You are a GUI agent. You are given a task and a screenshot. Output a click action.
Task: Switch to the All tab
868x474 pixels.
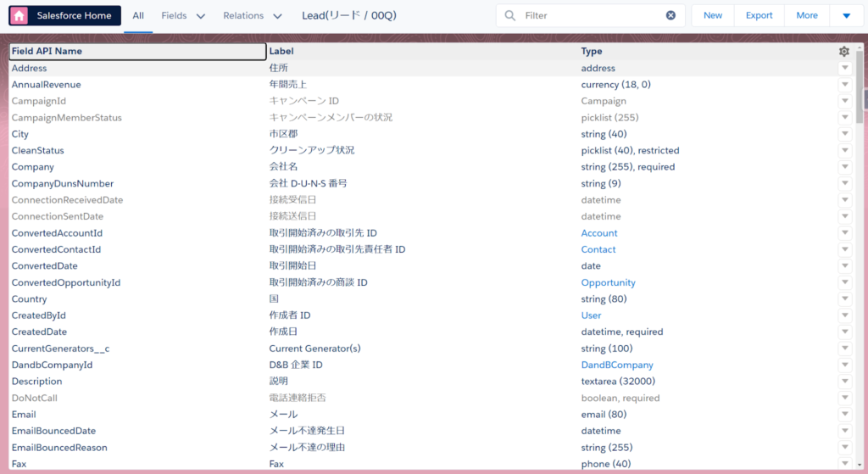(x=138, y=15)
